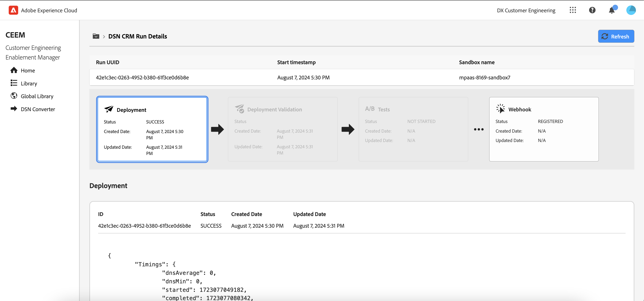Click Created Date value in Deployment table
The image size is (644, 301).
(257, 226)
